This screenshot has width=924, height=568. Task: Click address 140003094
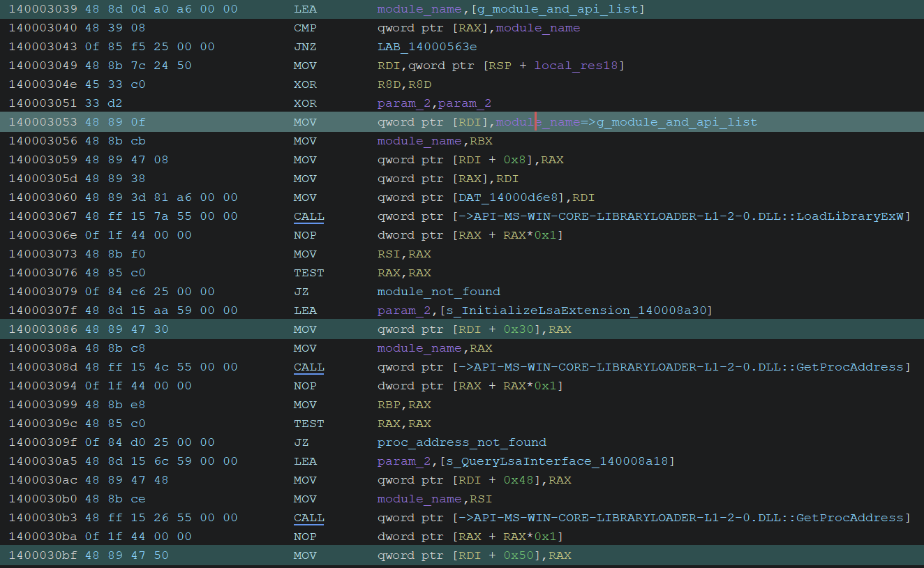42,386
